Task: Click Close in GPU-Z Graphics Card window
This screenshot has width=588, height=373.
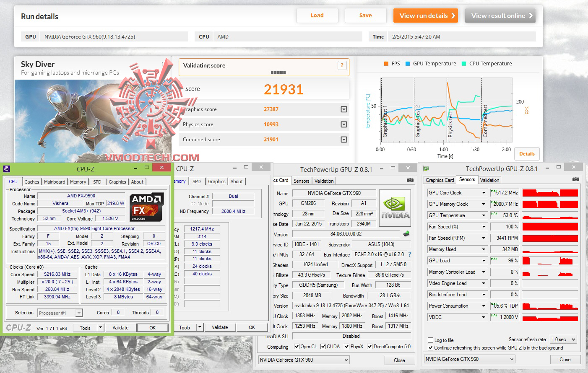Action: pos(399,360)
